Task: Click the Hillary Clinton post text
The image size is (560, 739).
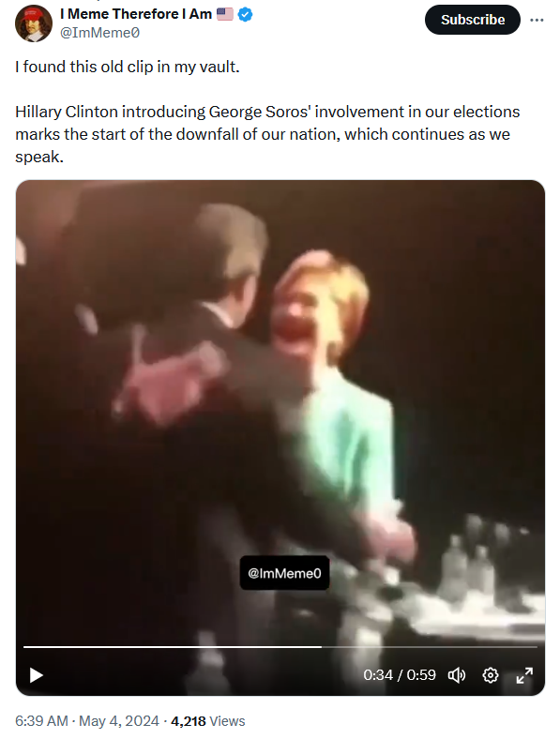Action: click(267, 134)
